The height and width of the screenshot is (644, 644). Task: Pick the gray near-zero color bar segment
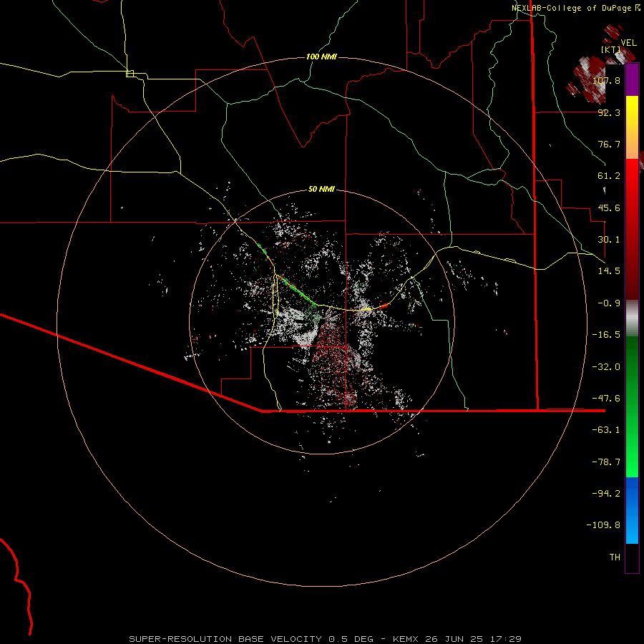click(632, 318)
